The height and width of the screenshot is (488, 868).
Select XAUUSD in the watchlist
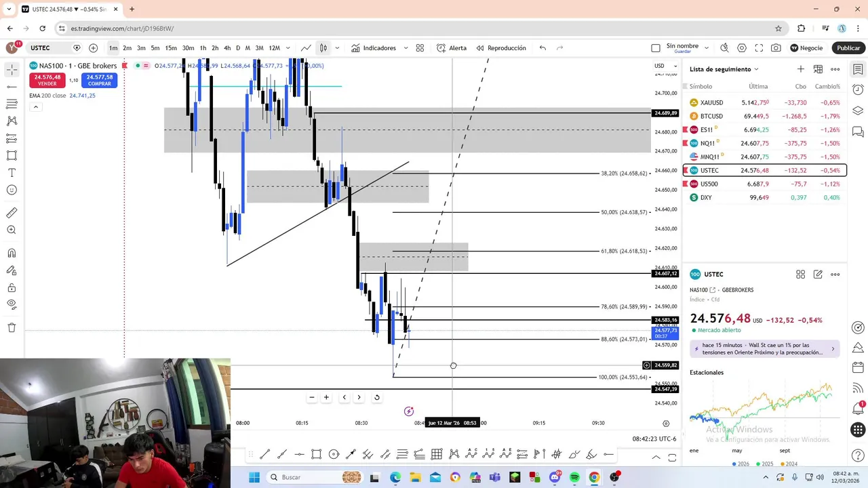[x=765, y=102]
